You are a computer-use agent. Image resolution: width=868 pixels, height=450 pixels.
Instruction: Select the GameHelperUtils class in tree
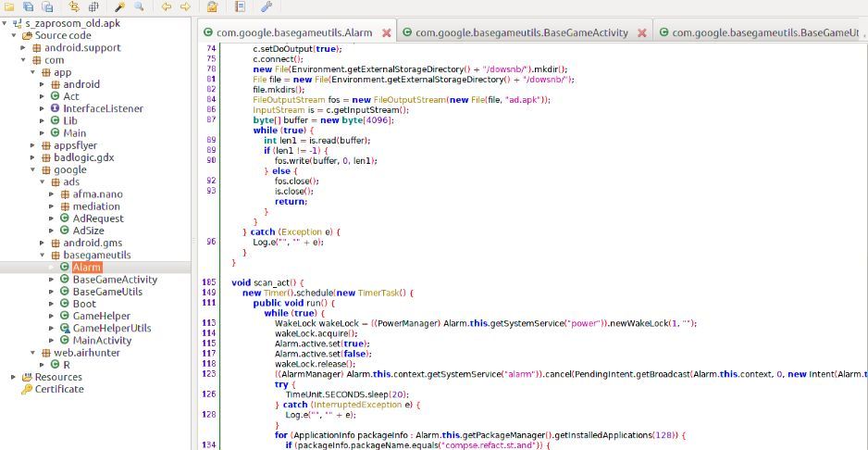(111, 328)
